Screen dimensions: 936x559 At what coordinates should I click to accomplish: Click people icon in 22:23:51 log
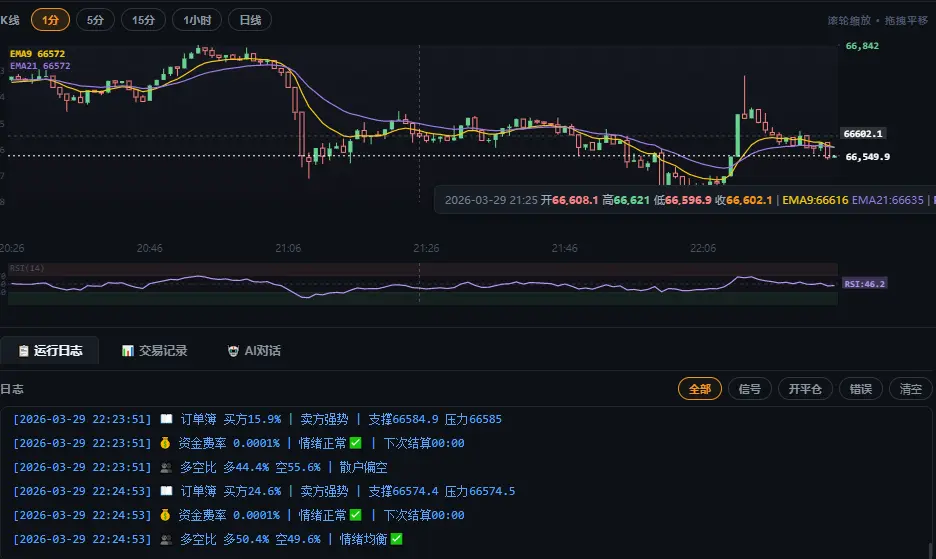(167, 467)
